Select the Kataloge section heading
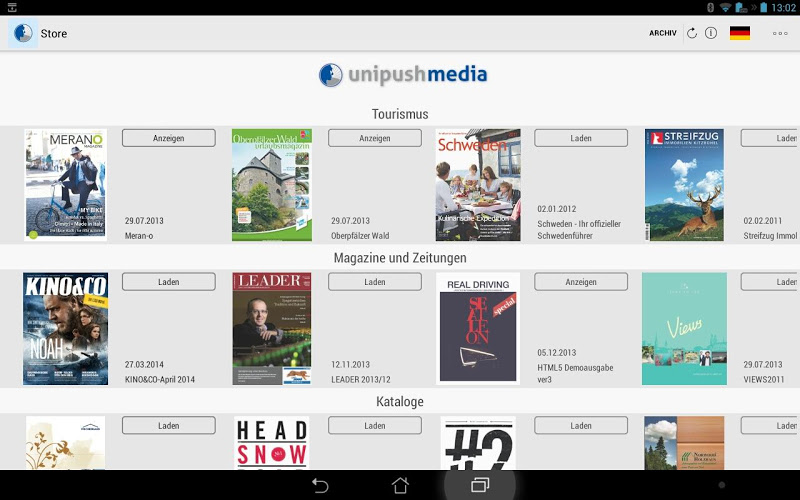 [400, 402]
